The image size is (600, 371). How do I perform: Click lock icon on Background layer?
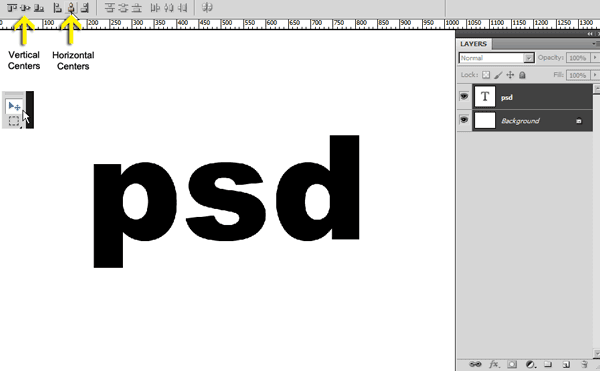click(x=579, y=121)
